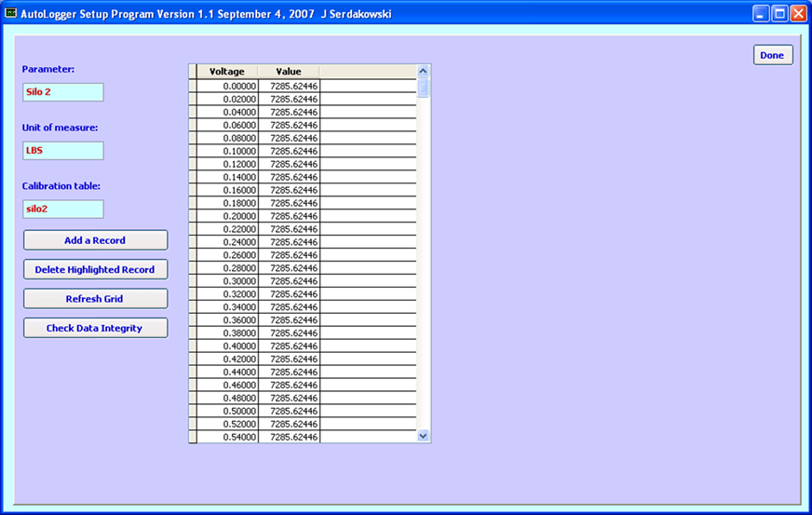Select voltage cell 0.46000
The height and width of the screenshot is (515, 812).
point(227,385)
